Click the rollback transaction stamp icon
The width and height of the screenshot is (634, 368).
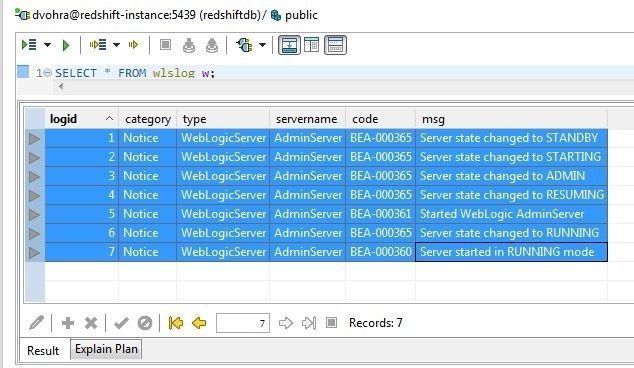tap(212, 45)
